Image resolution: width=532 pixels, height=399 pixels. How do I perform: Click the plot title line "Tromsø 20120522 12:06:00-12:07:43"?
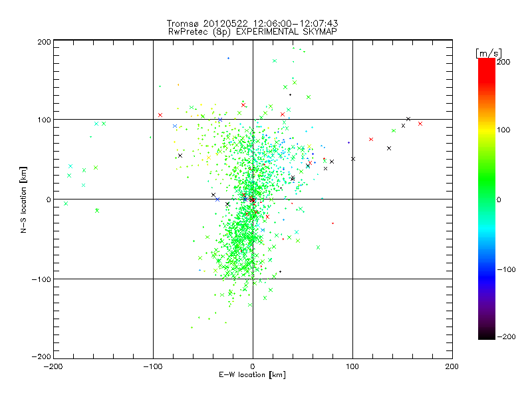[x=252, y=23]
